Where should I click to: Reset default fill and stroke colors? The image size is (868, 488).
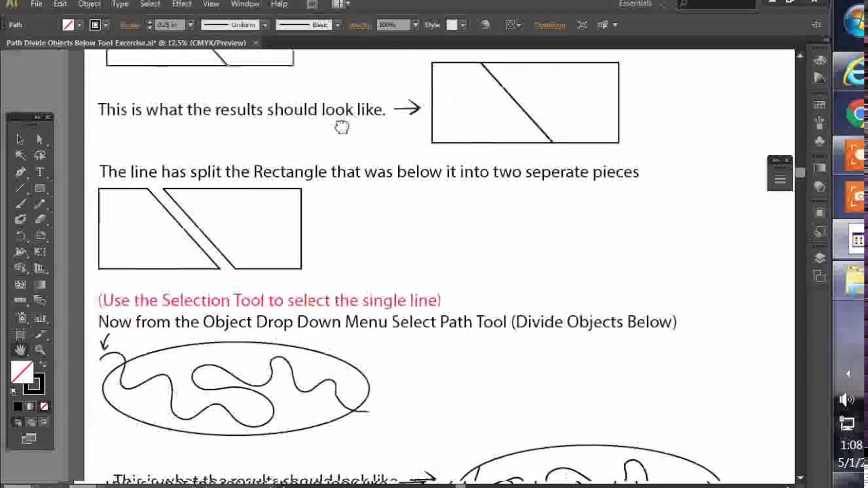[15, 392]
